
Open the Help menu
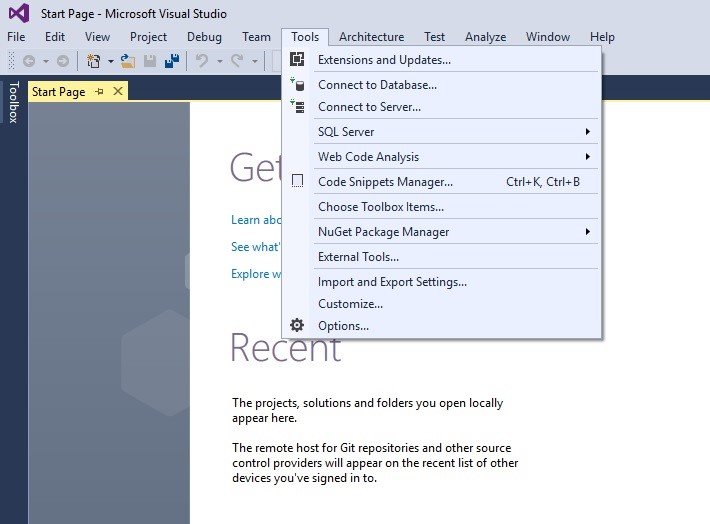602,37
